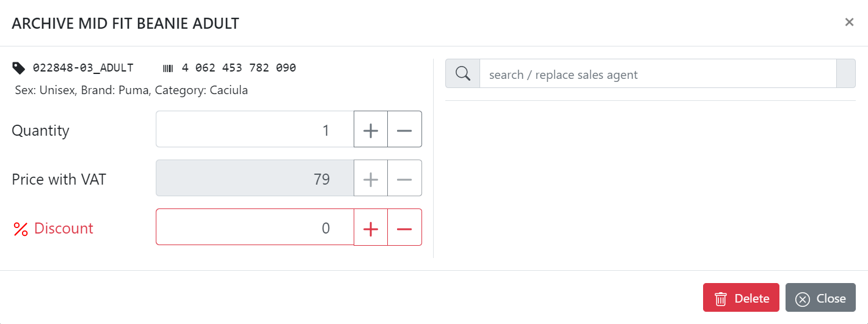Image resolution: width=868 pixels, height=324 pixels.
Task: Click into the Discount value field
Action: click(255, 227)
